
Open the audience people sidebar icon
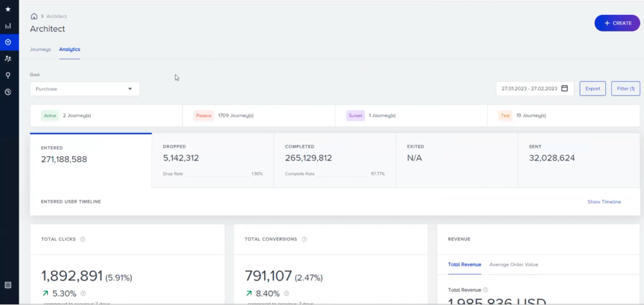coord(8,59)
